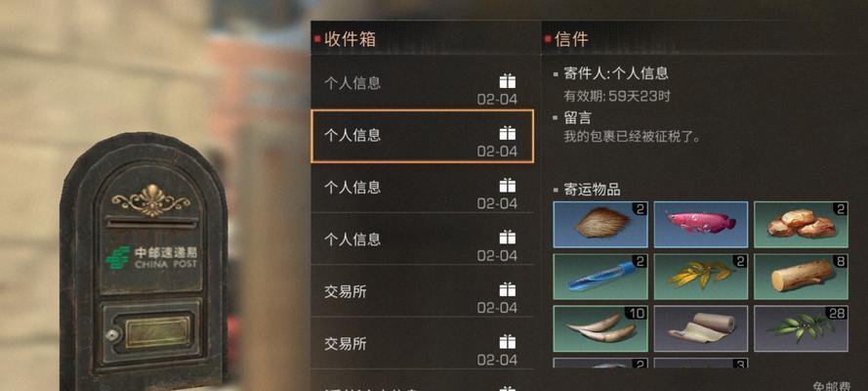
Task: Select the blue syringe item
Action: point(600,277)
